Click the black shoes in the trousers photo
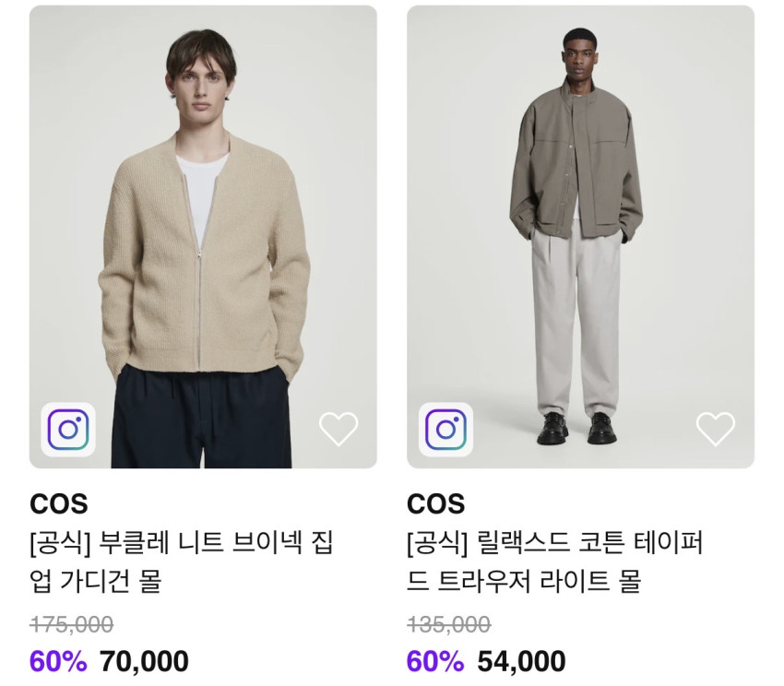The image size is (784, 686). [x=576, y=428]
